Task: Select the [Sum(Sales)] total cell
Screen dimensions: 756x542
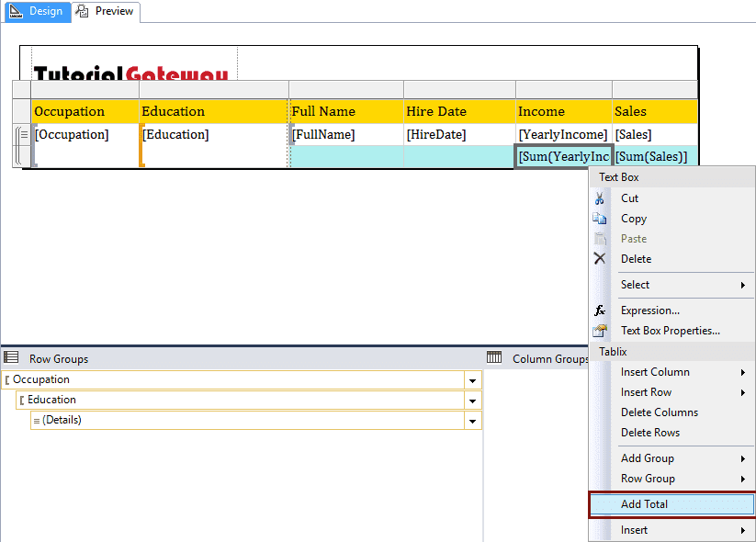Action: click(x=652, y=155)
